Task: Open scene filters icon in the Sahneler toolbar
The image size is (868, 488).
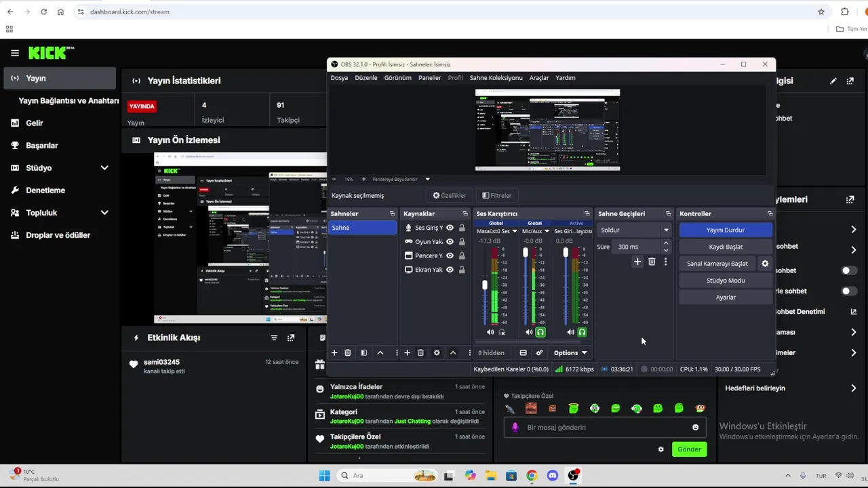Action: click(363, 352)
